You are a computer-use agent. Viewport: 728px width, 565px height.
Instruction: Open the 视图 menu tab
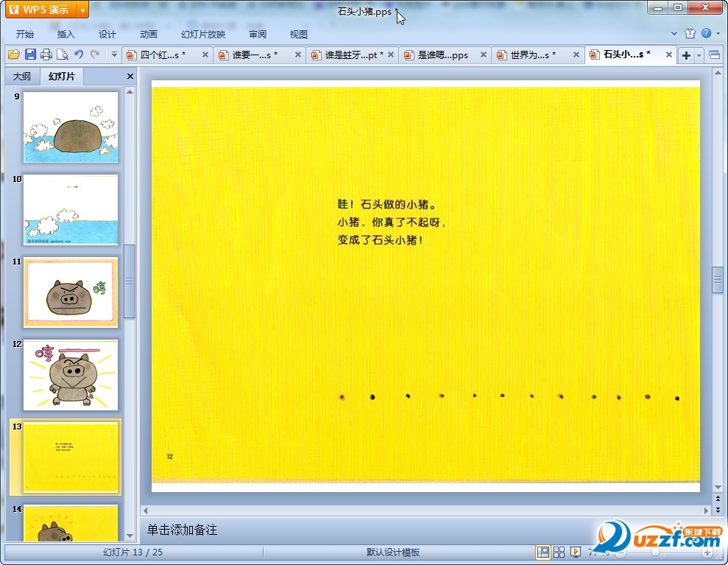299,35
